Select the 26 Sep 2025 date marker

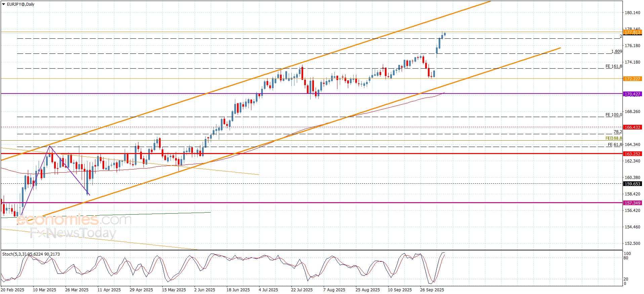(x=432, y=290)
